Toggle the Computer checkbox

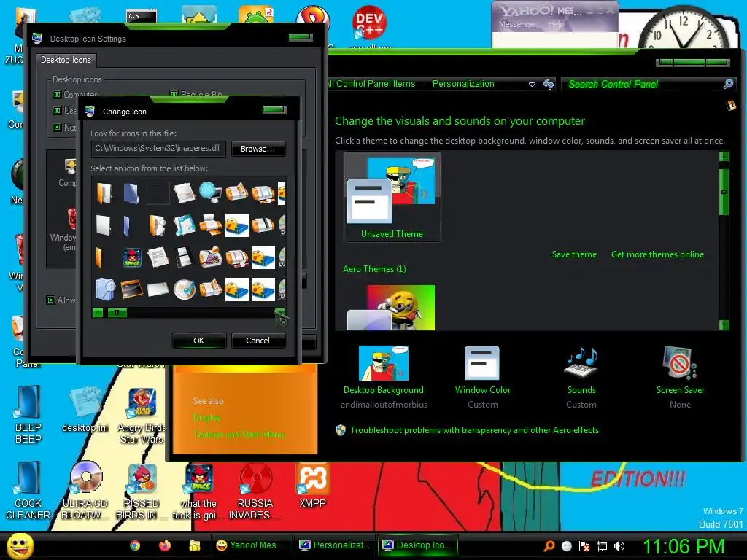click(57, 94)
